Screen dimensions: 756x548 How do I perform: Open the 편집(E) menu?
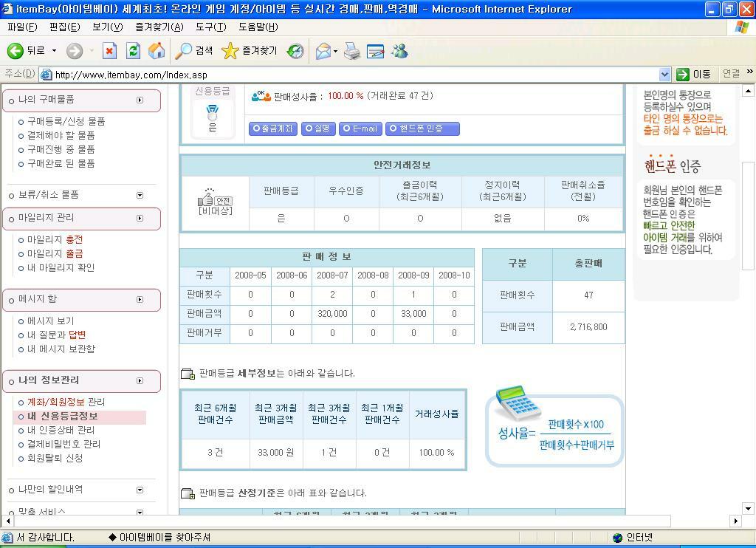tap(65, 27)
